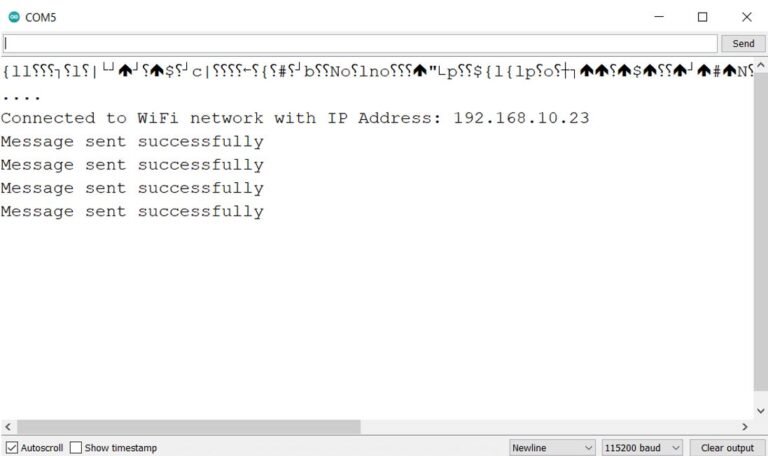Viewport: 768px width, 456px height.
Task: Open the 115200 baud rate dropdown
Action: tap(642, 448)
